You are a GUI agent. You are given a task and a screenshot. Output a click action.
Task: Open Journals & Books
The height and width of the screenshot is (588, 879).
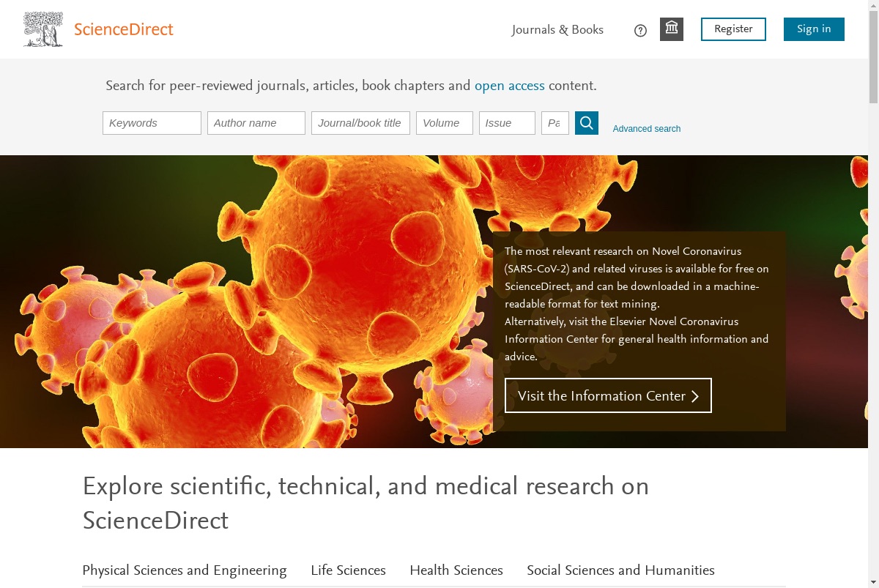557,29
